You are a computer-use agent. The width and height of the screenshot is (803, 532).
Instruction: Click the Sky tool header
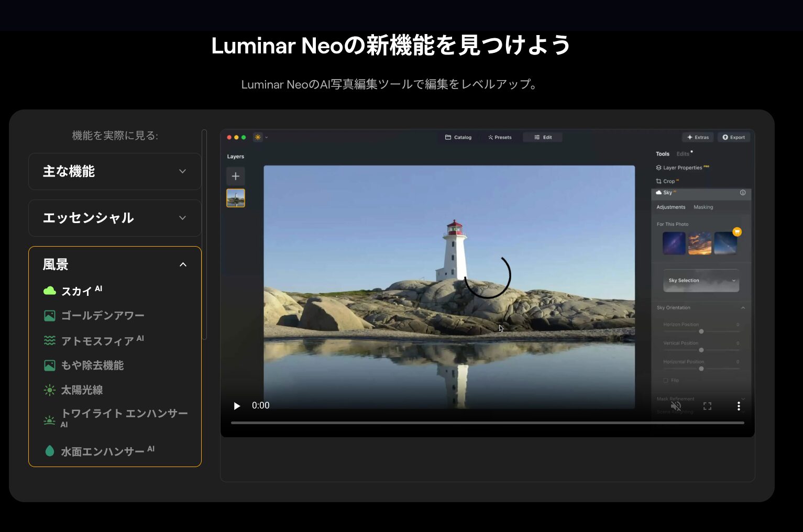(701, 193)
